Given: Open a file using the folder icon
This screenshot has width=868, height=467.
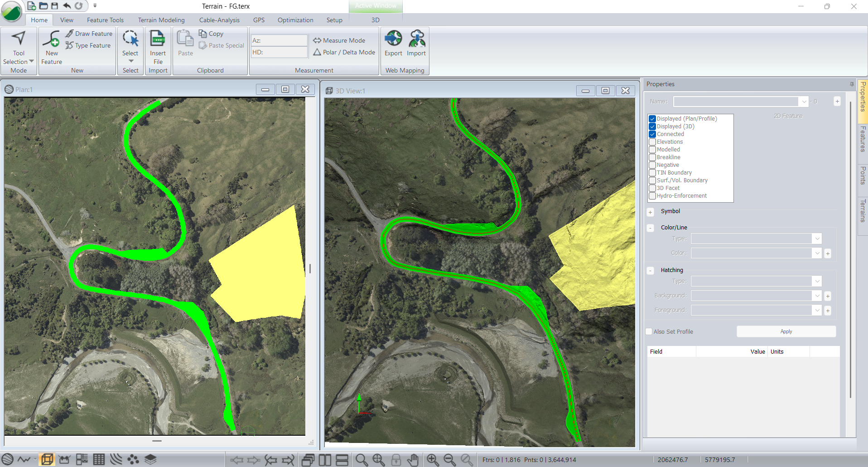Looking at the screenshot, I should pyautogui.click(x=43, y=6).
